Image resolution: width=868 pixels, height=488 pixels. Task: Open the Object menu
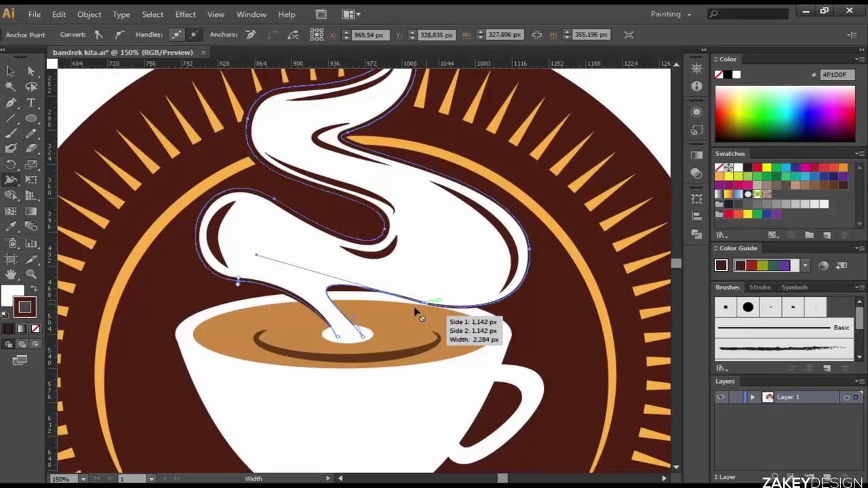(x=89, y=14)
